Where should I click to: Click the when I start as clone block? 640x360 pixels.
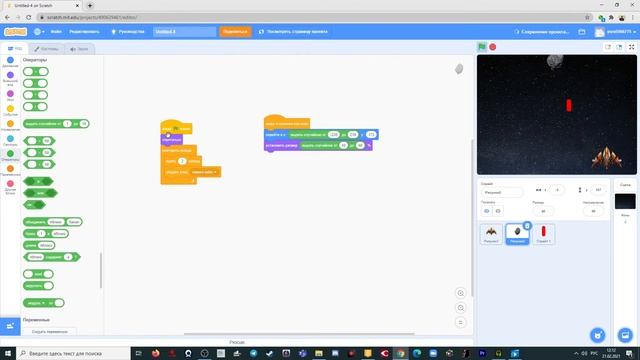287,123
